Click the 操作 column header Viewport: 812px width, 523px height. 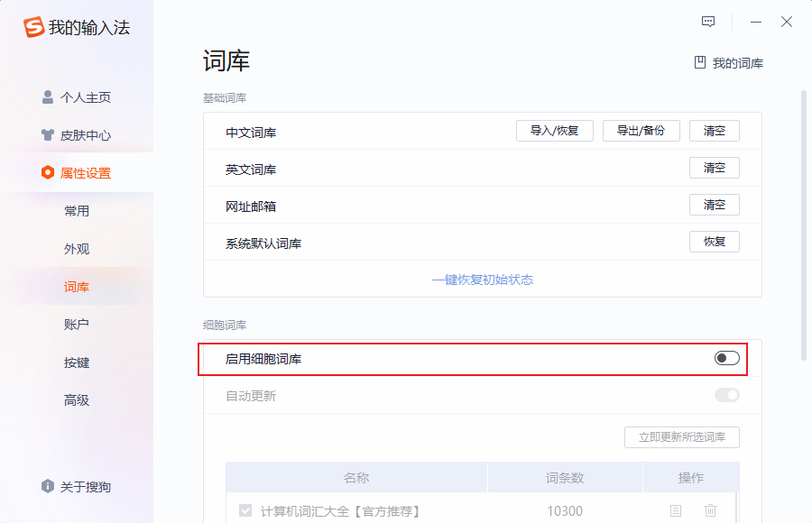[691, 477]
